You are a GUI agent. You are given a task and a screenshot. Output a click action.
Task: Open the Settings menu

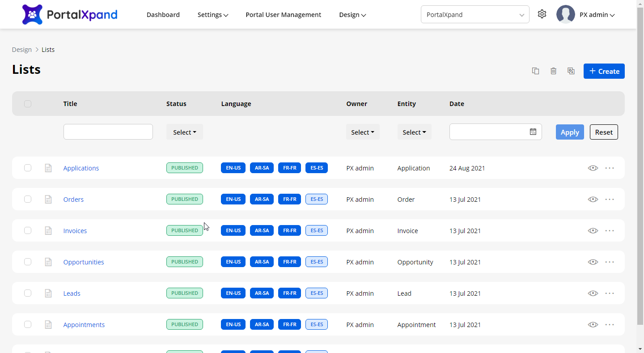pyautogui.click(x=212, y=15)
